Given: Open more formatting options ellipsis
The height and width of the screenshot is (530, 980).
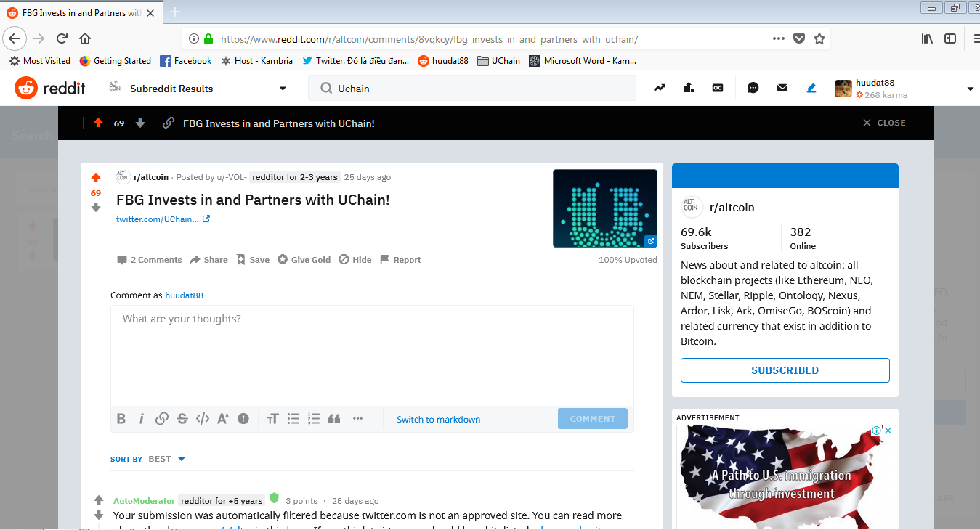Looking at the screenshot, I should (357, 418).
